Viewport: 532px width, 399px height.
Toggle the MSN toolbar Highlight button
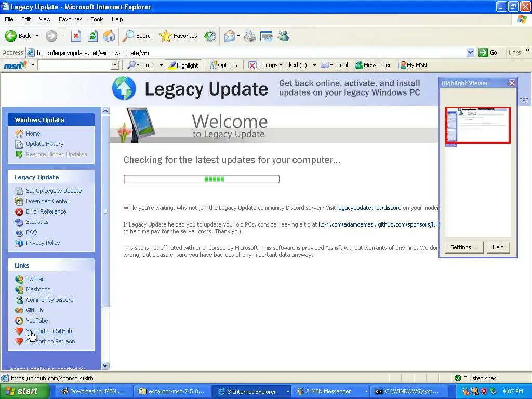click(183, 65)
